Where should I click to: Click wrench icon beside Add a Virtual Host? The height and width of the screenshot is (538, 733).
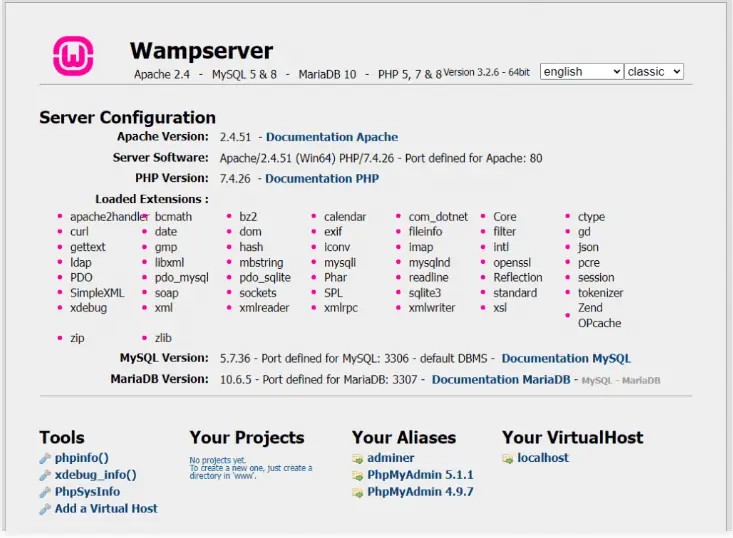pos(45,509)
